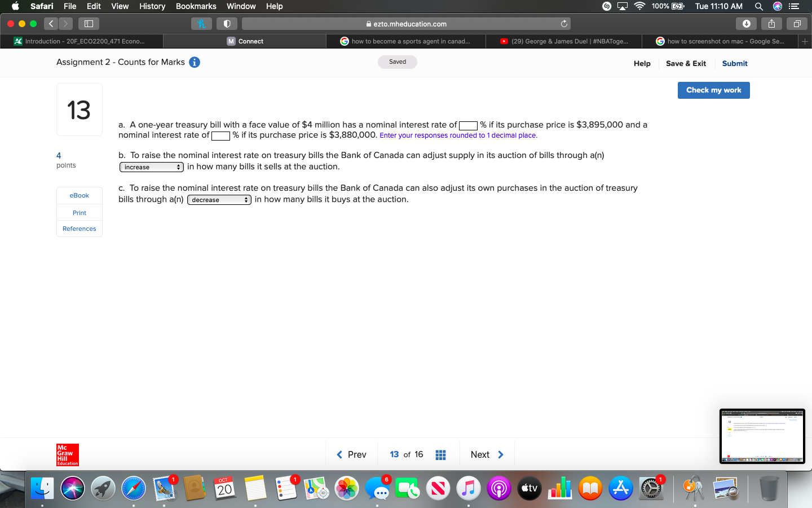The height and width of the screenshot is (508, 812).
Task: Open Spotlight search from the menu bar
Action: [x=759, y=6]
